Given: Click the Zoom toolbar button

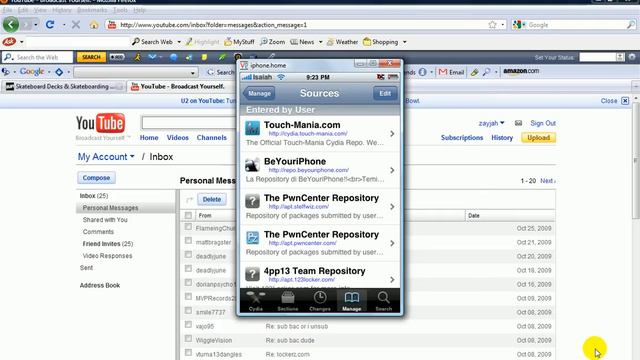Looking at the screenshot, I should click(273, 42).
